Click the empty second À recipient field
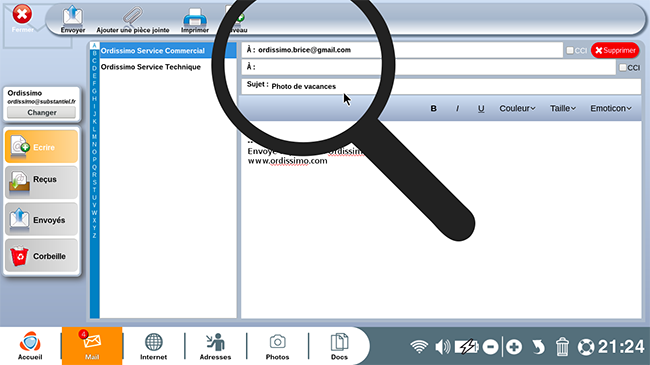 coord(429,67)
